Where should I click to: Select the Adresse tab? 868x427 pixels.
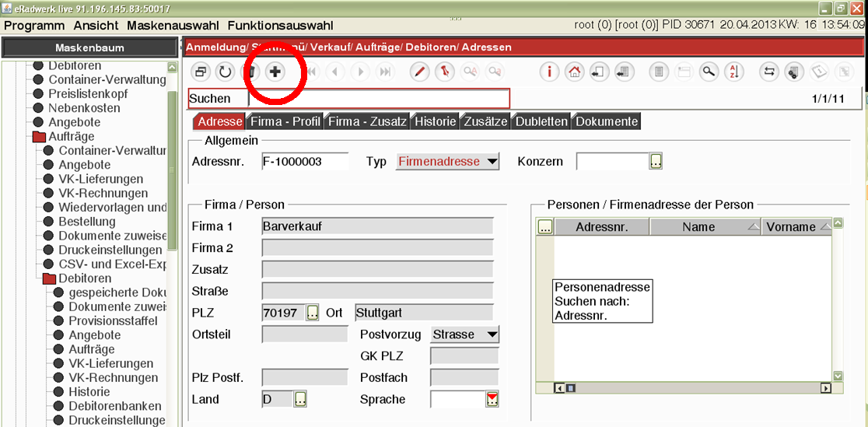point(219,121)
